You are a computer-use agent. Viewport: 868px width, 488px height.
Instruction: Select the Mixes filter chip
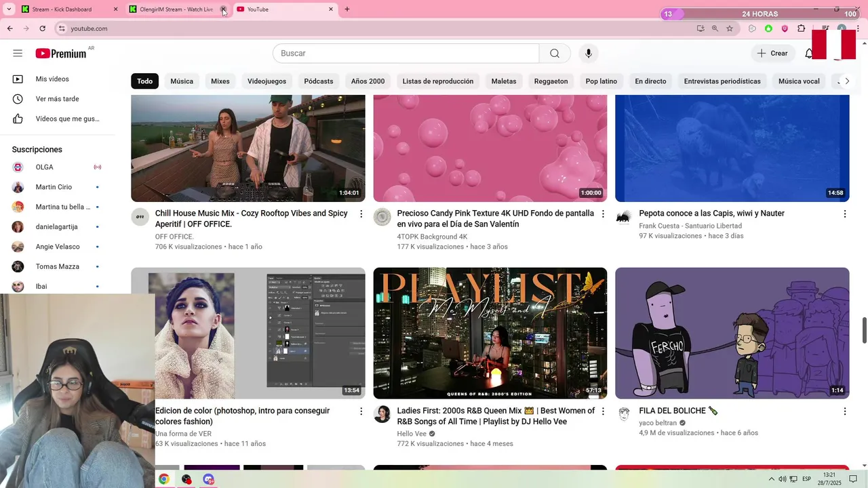(x=220, y=81)
